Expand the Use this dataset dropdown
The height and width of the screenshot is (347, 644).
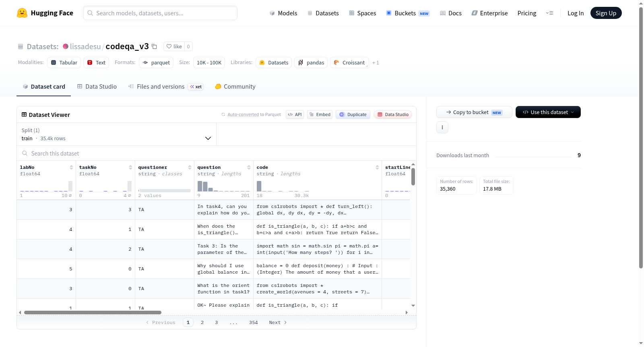[x=548, y=112]
